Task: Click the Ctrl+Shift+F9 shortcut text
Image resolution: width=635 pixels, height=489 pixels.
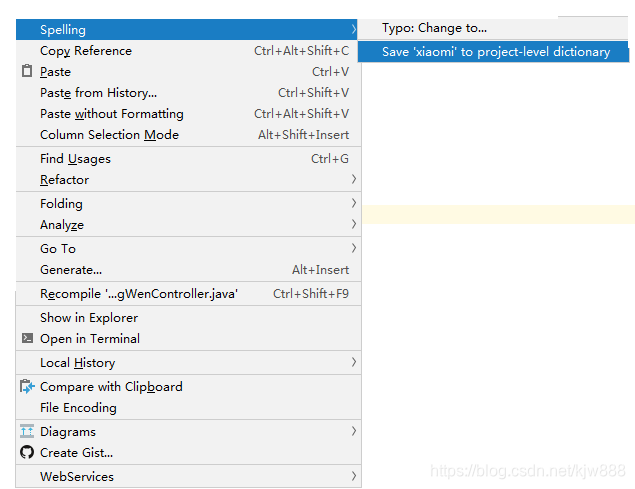Action: (311, 294)
